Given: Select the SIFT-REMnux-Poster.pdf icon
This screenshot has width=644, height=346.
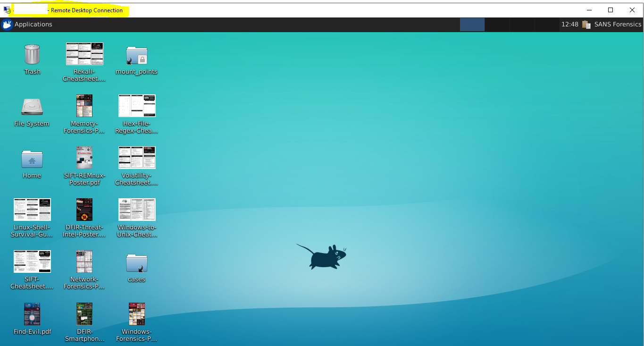Looking at the screenshot, I should point(84,158).
